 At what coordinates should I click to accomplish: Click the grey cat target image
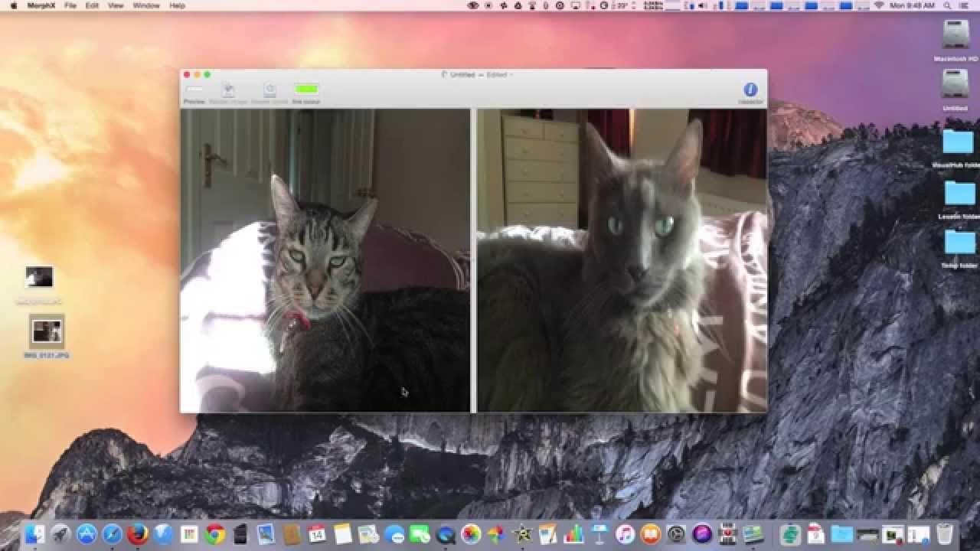pyautogui.click(x=622, y=260)
